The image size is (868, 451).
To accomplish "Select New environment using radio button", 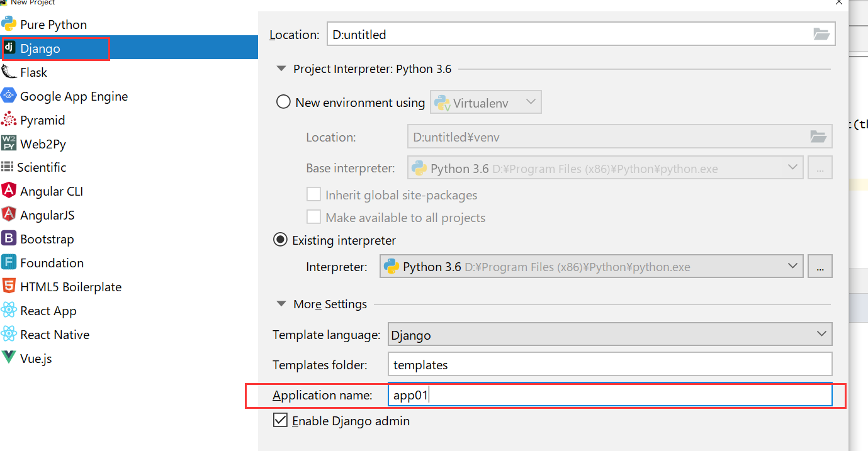I will coord(283,103).
